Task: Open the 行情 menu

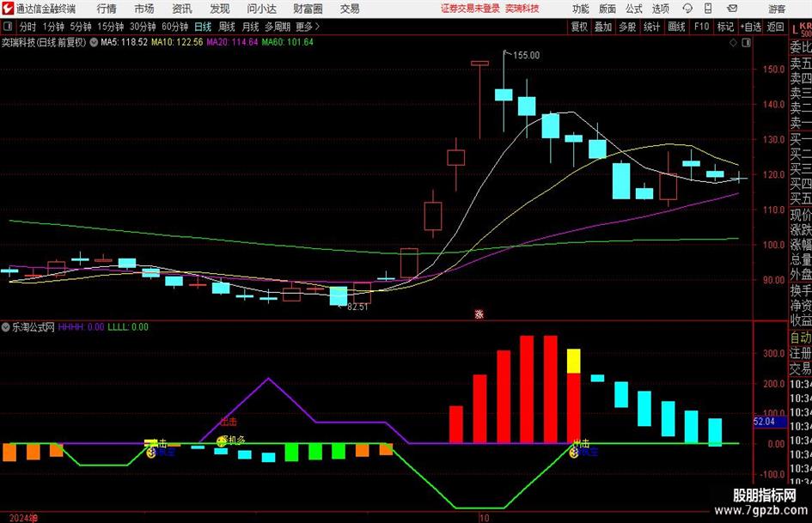Action: 107,9
